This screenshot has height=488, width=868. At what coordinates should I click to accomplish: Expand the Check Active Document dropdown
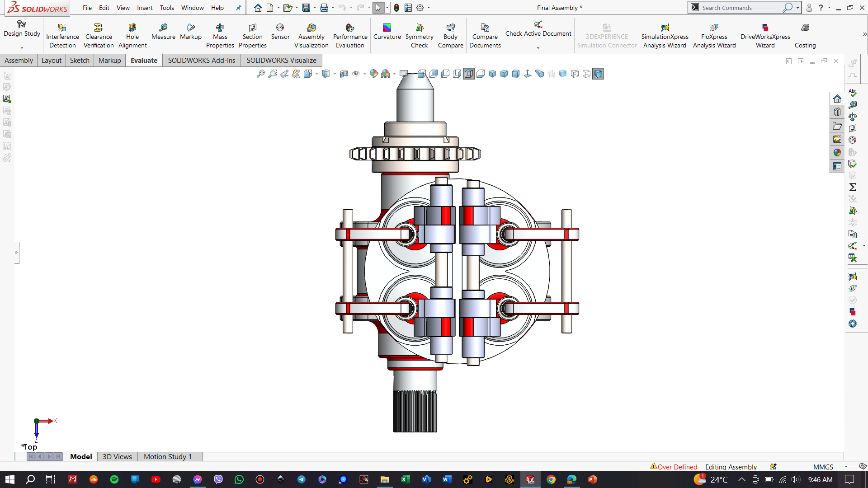coord(538,48)
